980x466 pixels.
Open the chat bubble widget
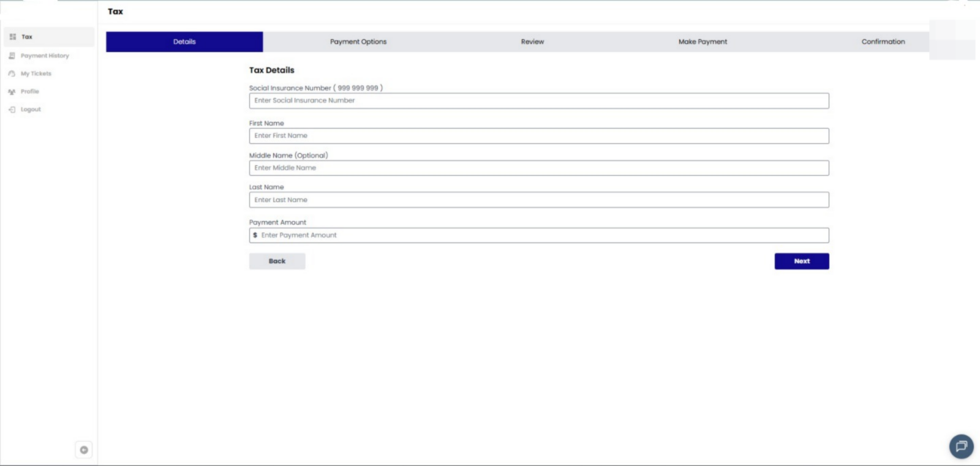[961, 446]
